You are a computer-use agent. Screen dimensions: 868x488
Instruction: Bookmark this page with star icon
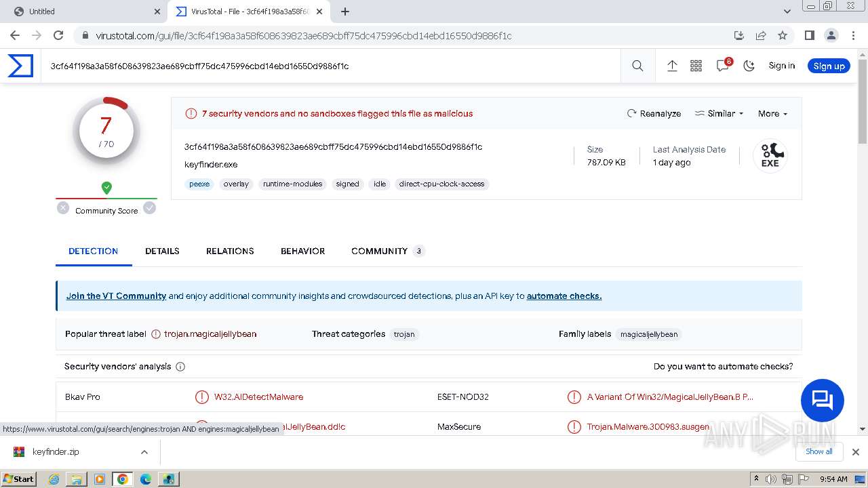783,35
